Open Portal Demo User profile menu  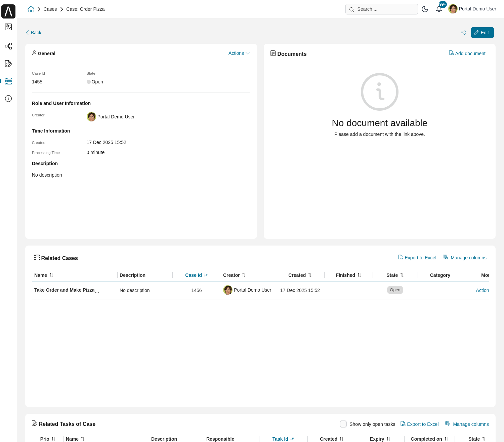tap(472, 9)
